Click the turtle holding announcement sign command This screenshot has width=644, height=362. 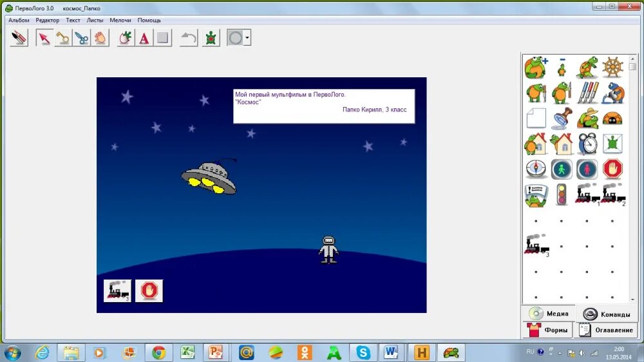coord(536,195)
